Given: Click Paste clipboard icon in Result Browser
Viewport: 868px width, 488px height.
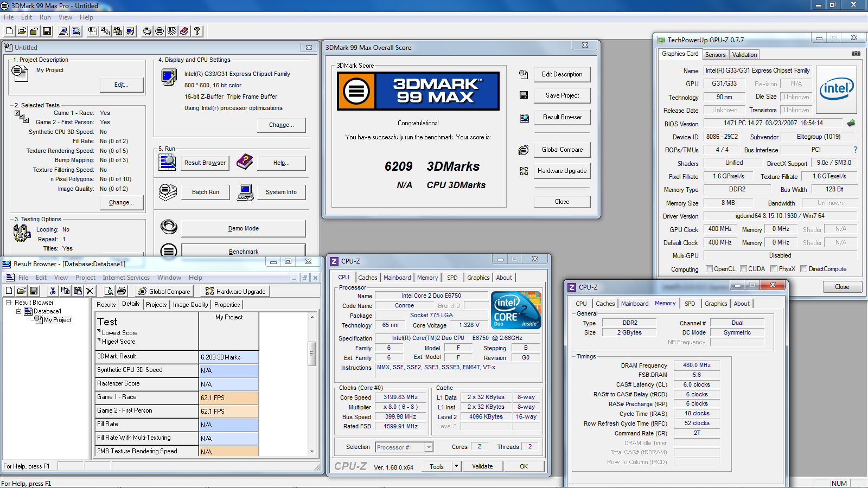Looking at the screenshot, I should point(78,291).
